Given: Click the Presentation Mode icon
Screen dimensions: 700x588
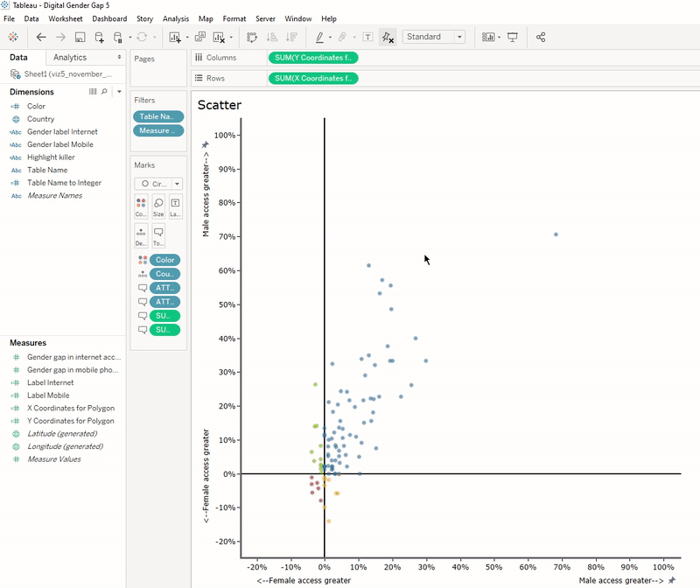Looking at the screenshot, I should pyautogui.click(x=513, y=37).
